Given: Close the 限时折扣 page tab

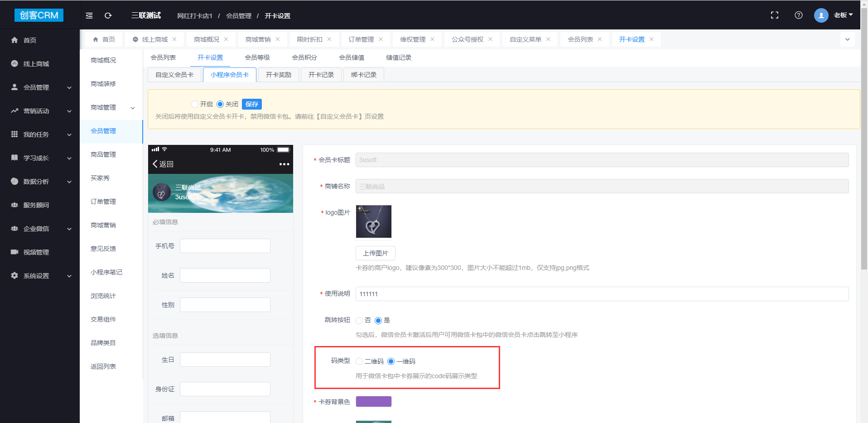Looking at the screenshot, I should (x=329, y=39).
